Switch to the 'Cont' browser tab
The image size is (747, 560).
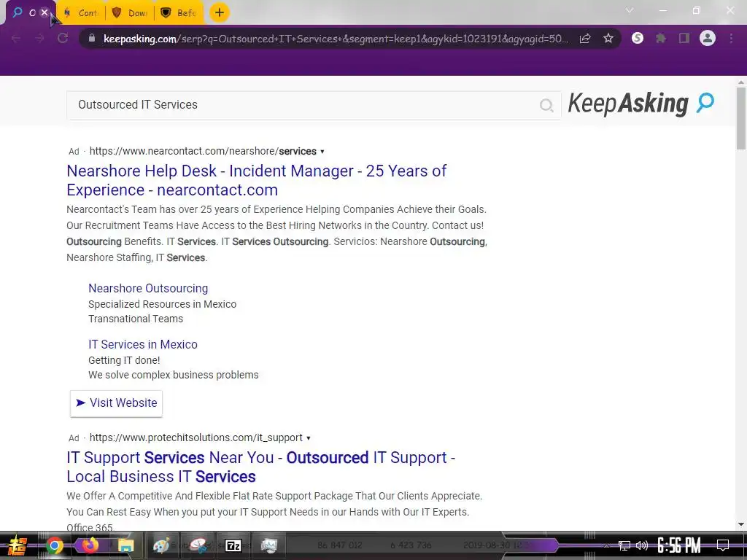point(81,13)
